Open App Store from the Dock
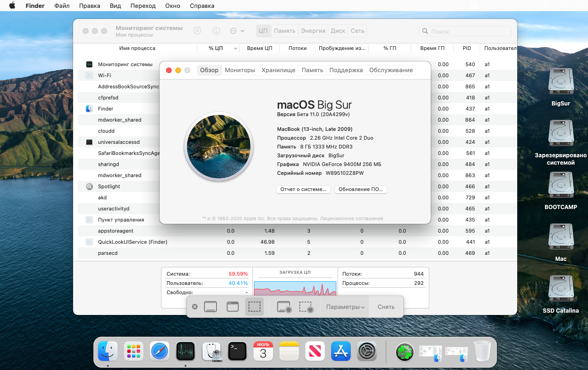 [x=341, y=352]
